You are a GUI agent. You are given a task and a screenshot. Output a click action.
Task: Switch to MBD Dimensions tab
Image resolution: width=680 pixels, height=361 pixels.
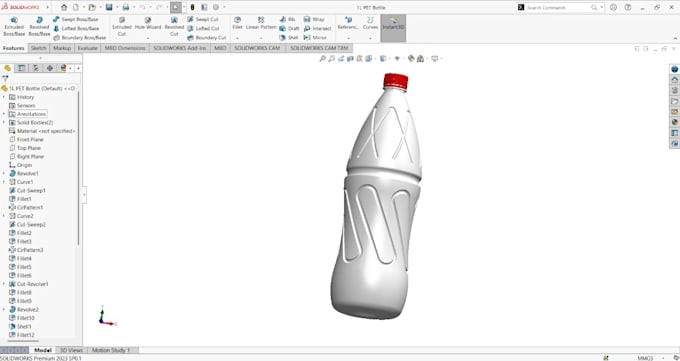point(125,48)
